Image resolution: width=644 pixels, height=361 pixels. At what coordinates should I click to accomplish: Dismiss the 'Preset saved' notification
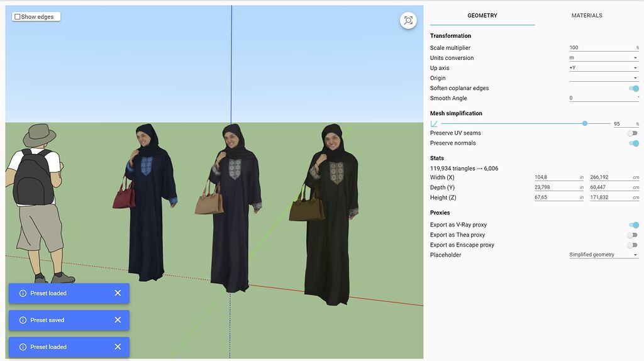coord(118,320)
